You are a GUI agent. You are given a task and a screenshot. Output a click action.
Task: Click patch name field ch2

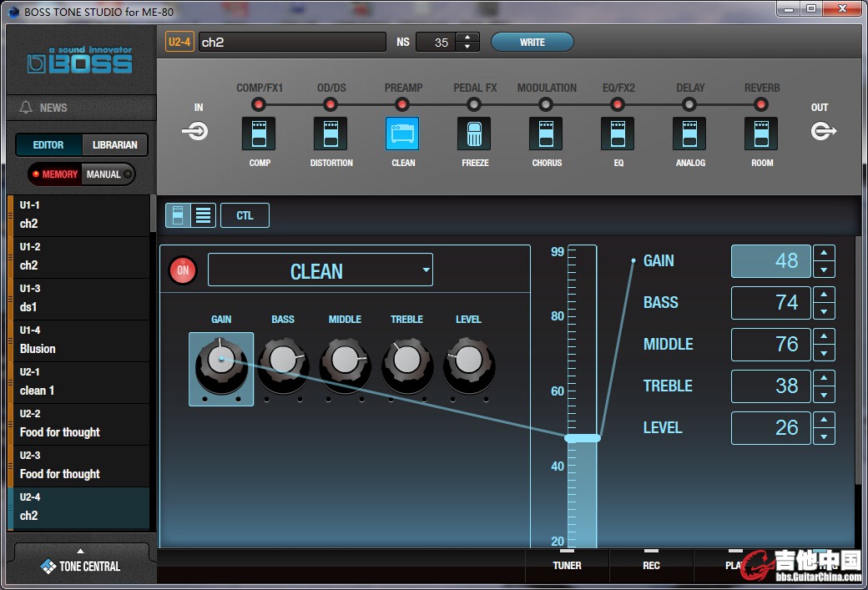[292, 42]
